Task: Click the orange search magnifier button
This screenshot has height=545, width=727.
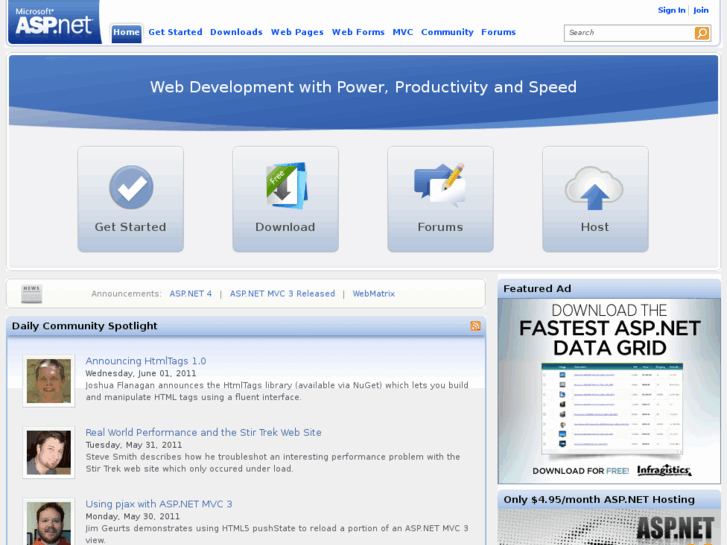Action: (701, 33)
